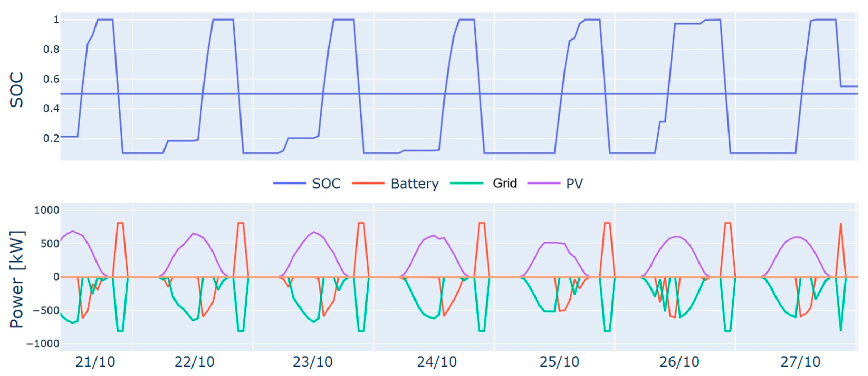Hide the PV trace via legend label

[x=575, y=184]
